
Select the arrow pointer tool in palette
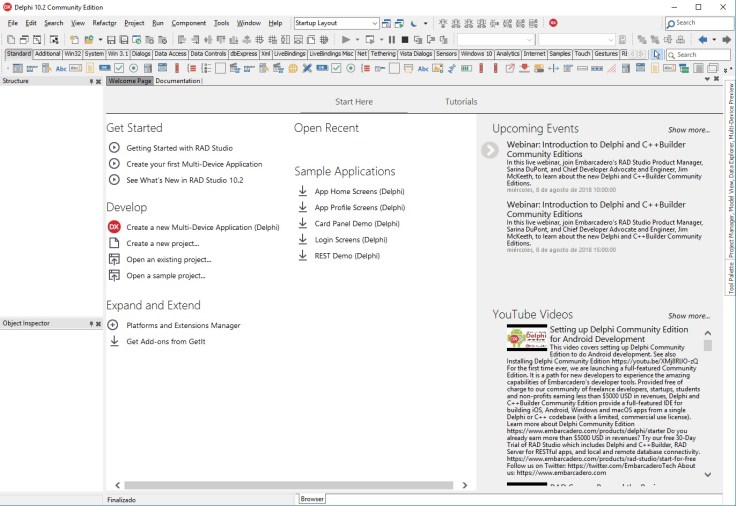[x=656, y=54]
